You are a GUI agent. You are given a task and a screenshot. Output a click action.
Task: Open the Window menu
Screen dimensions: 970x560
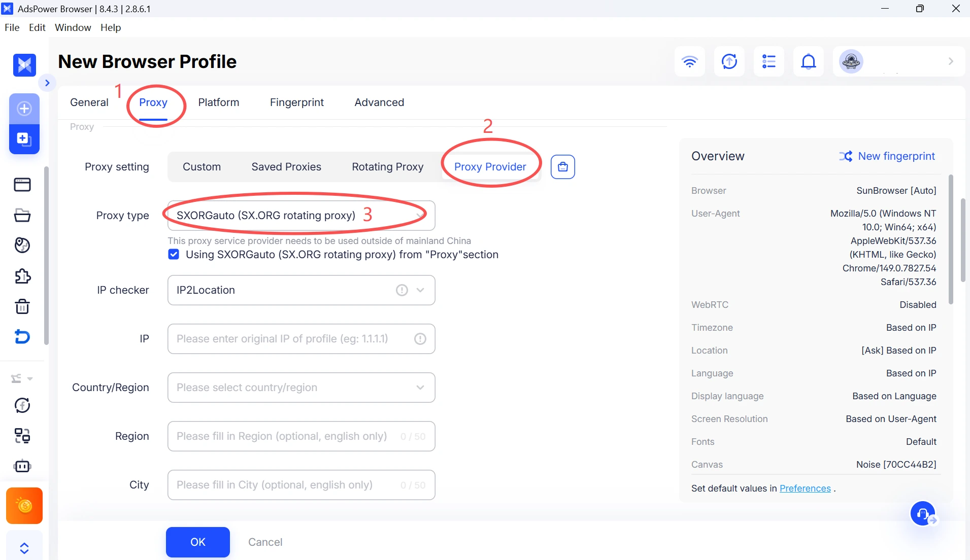pyautogui.click(x=73, y=27)
